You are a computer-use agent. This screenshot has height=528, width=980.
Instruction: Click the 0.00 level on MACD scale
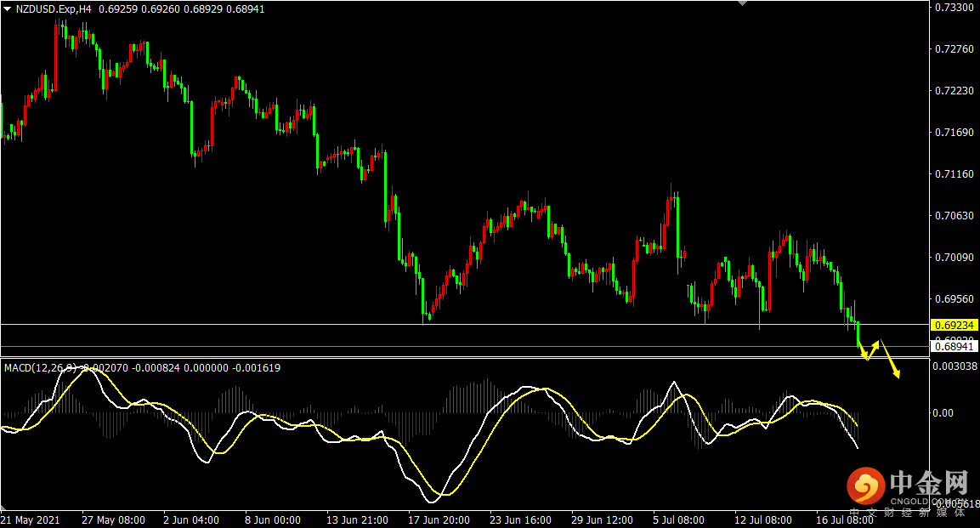coord(945,413)
